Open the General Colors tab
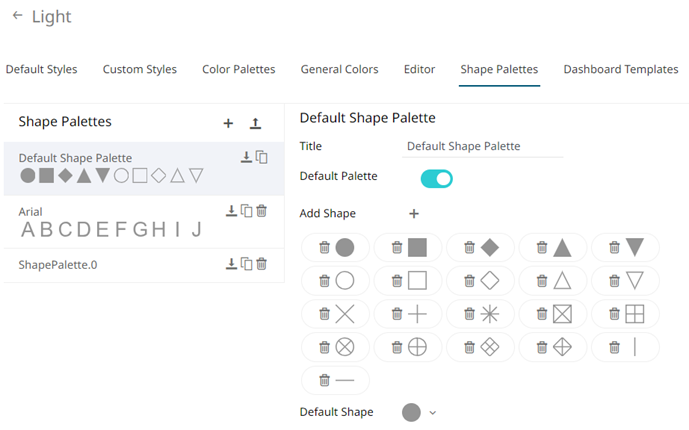 (x=339, y=70)
